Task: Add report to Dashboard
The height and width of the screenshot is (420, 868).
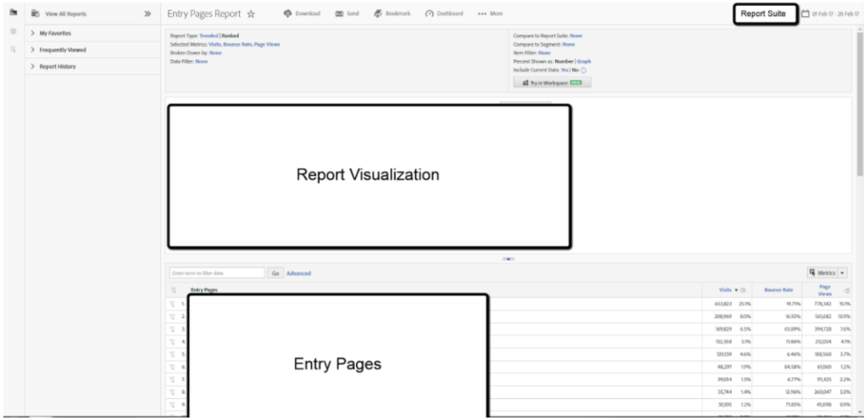Action: [430, 14]
